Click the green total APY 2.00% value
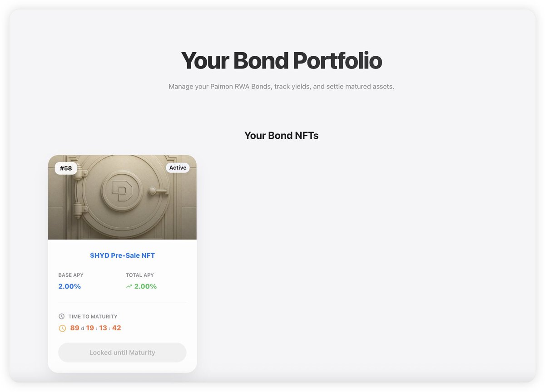Image resolution: width=545 pixels, height=392 pixels. [145, 286]
